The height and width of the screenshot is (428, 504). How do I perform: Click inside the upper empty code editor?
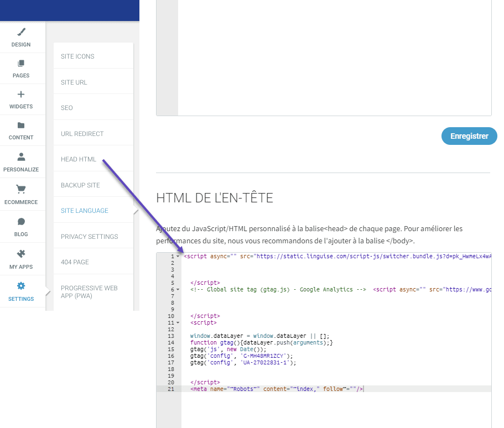[334, 58]
